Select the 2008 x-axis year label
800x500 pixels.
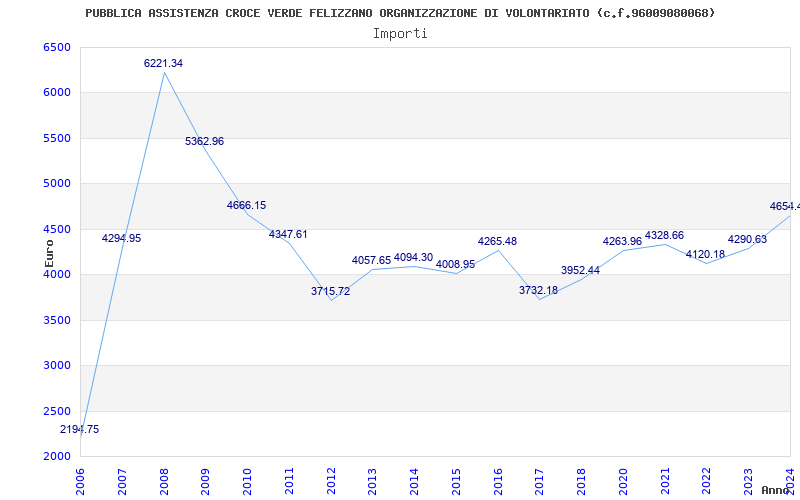164,481
